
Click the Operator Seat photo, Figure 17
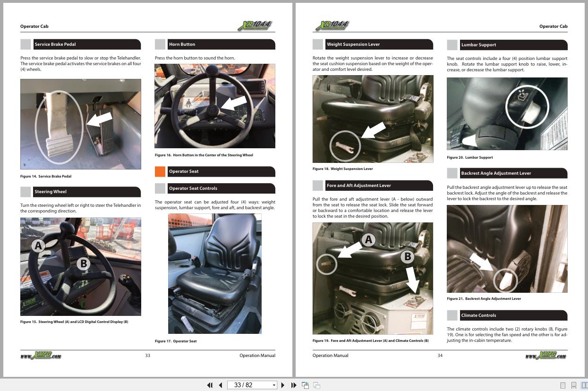[215, 274]
